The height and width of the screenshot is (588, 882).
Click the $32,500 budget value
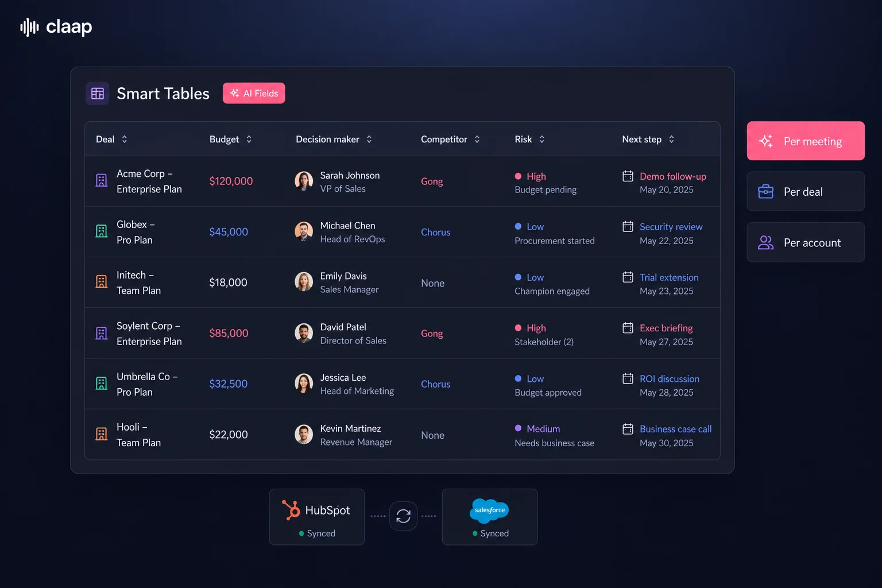click(228, 384)
